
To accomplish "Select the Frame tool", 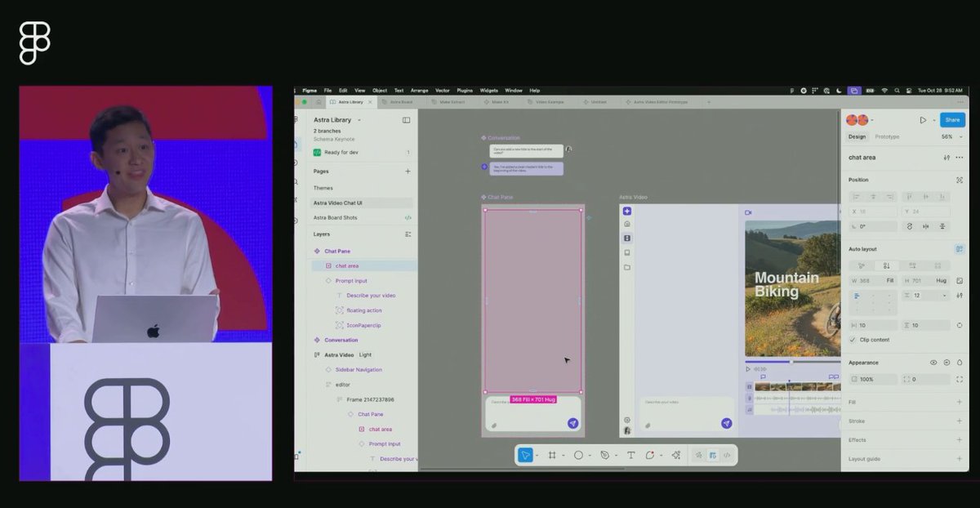I will [552, 455].
